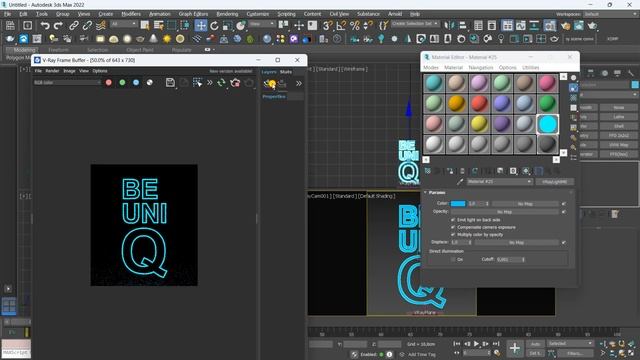Click the Key Mode add keys plus button
640x360 pixels.
coord(515,348)
